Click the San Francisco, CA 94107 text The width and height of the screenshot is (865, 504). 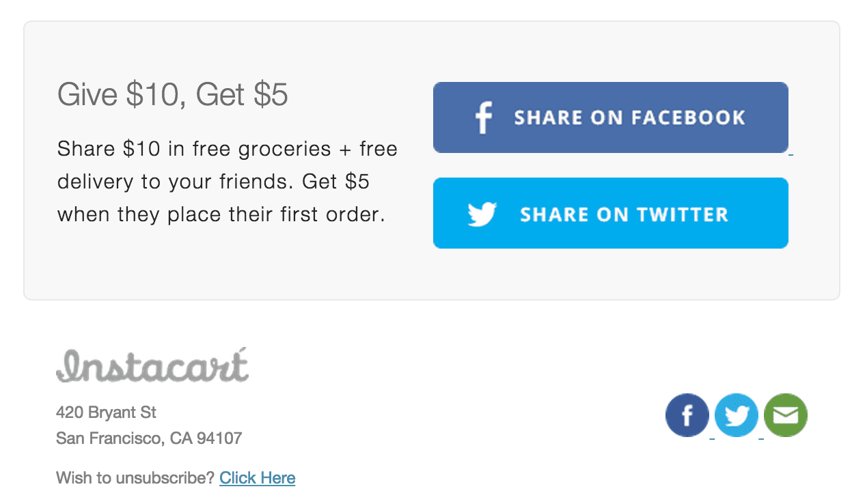(x=149, y=438)
